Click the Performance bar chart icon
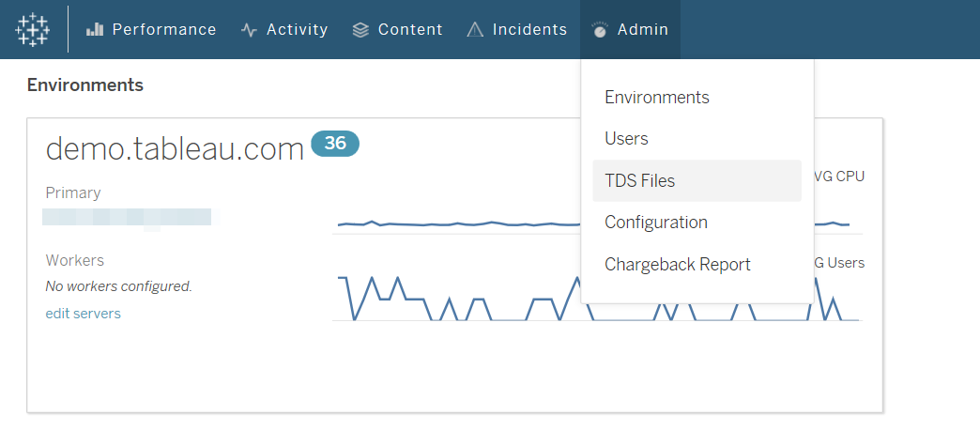 pyautogui.click(x=95, y=29)
